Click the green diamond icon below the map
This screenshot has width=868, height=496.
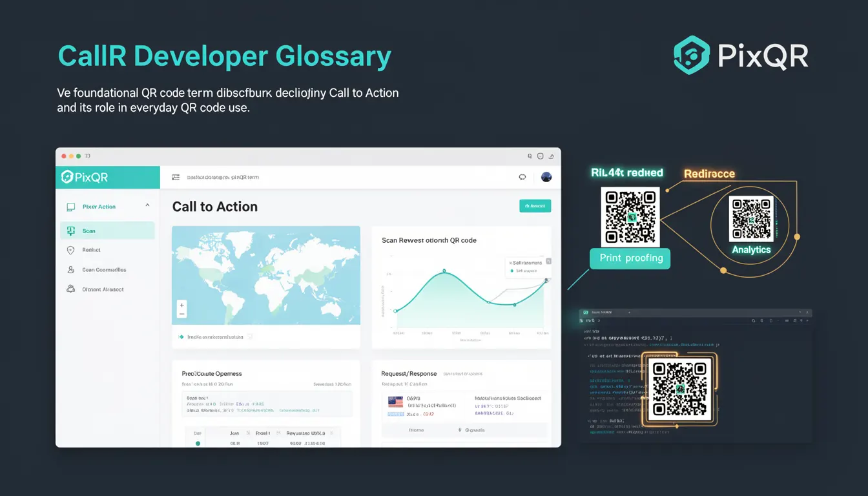coord(181,336)
